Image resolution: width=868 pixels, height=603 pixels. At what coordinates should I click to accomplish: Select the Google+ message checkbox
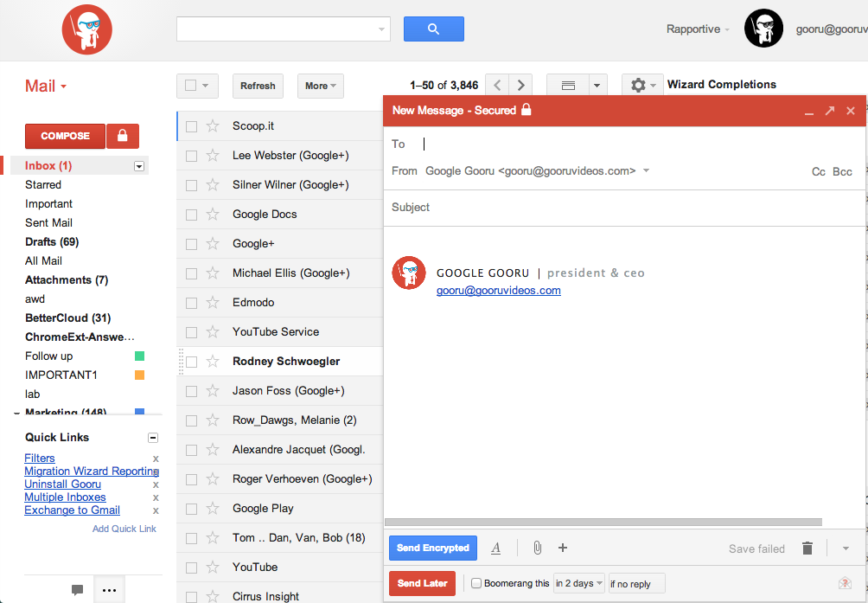[x=192, y=244]
